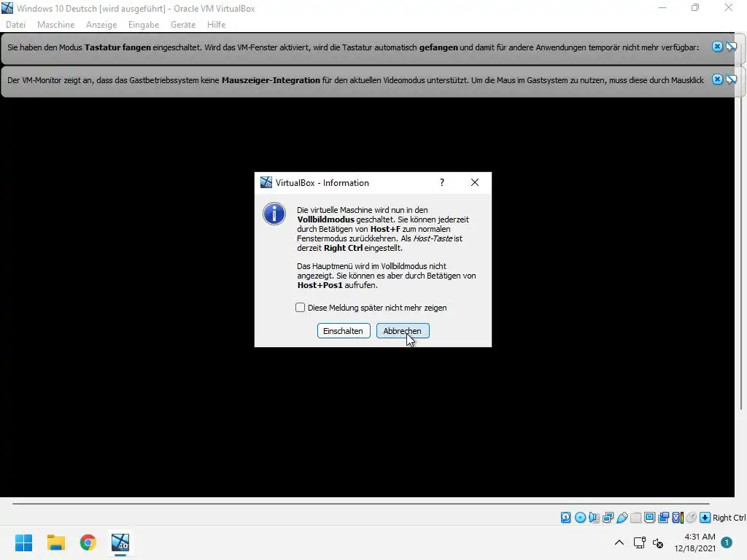Minimize the VirtualBox VM window
Viewport: 747px width, 560px height.
[662, 8]
